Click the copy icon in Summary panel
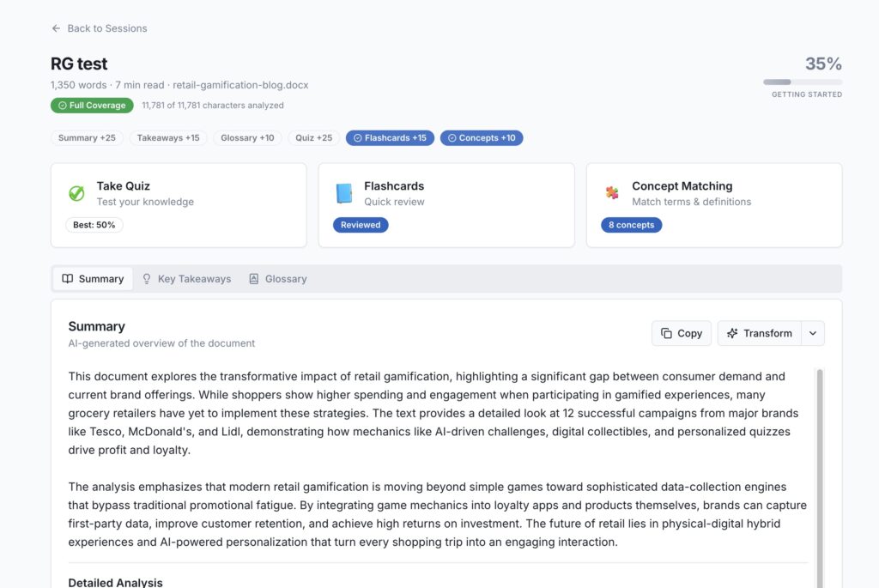The width and height of the screenshot is (879, 588). (667, 333)
